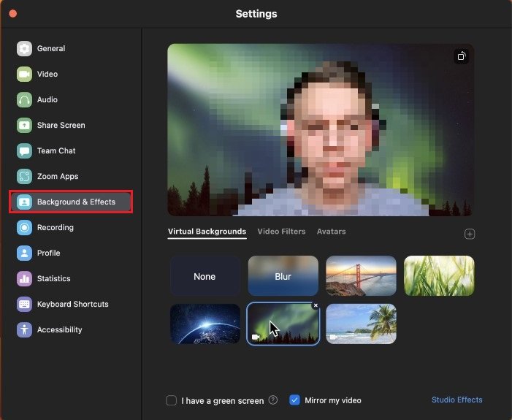The width and height of the screenshot is (512, 420).
Task: Open General settings gear icon
Action: [25, 49]
